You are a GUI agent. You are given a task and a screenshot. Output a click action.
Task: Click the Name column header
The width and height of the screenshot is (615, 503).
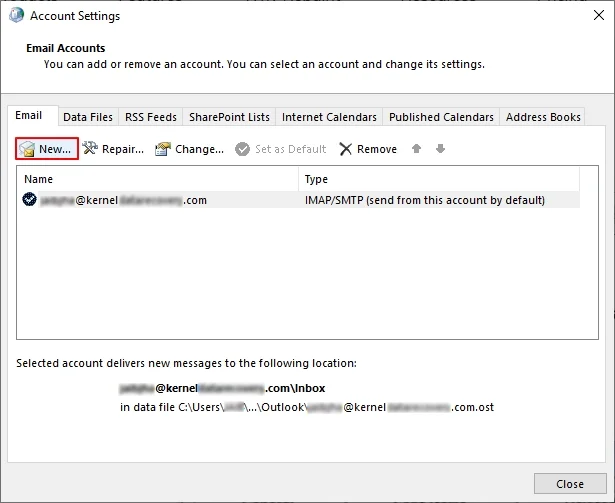157,179
